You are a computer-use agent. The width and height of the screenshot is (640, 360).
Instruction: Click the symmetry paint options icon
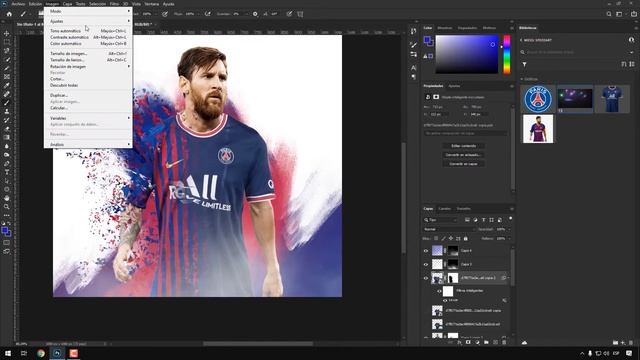click(x=300, y=14)
